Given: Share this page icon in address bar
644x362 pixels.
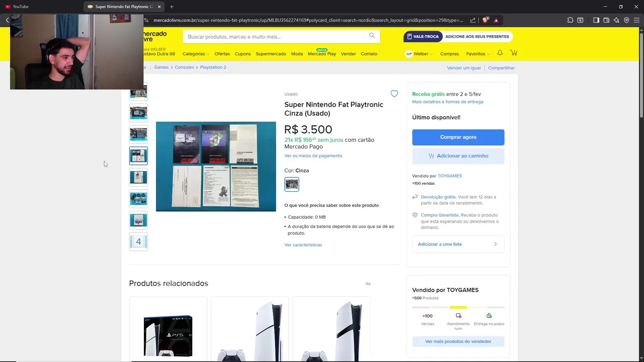Looking at the screenshot, I should pos(473,20).
